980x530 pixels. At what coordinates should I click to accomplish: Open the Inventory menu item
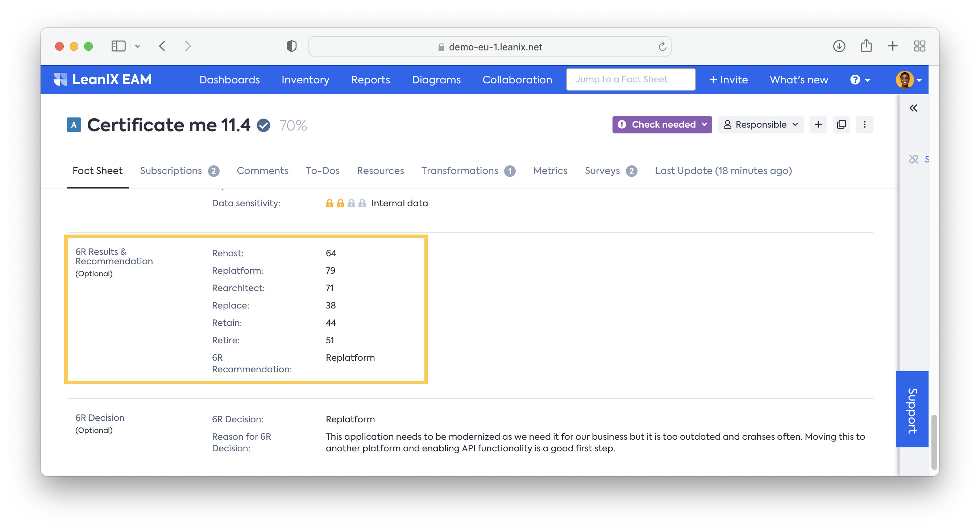305,80
